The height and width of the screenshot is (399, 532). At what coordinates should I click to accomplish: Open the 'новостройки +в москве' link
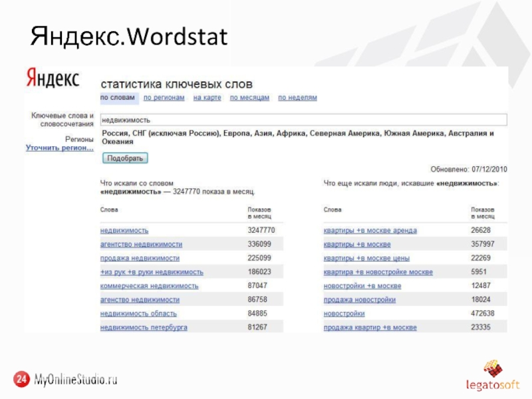pos(362,286)
